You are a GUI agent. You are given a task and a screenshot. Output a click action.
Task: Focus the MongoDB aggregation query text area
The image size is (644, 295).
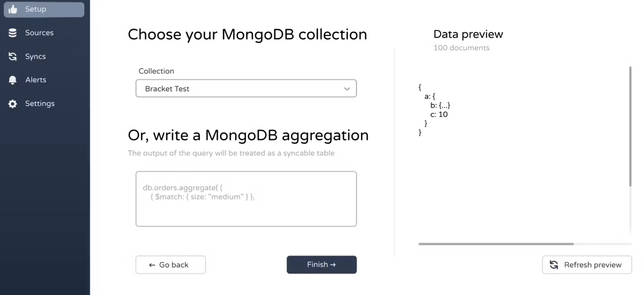click(246, 199)
